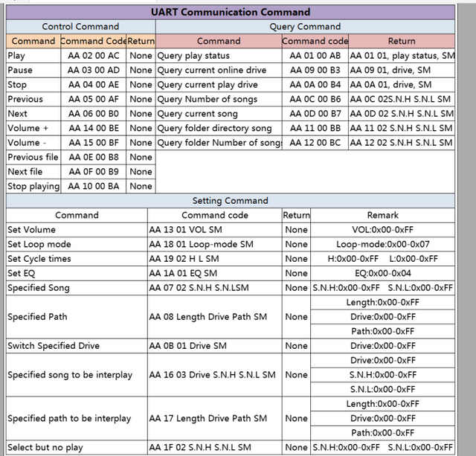Click 'Specified song to be interplay' cell
Viewport: 476px width, 456px height.
(x=77, y=375)
